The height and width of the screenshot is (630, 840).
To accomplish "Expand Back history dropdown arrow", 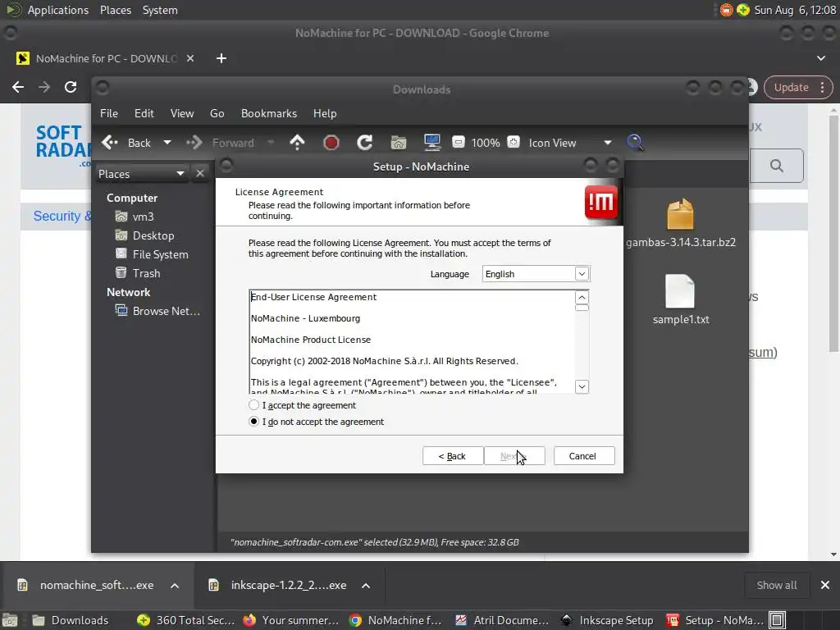I will pos(167,143).
